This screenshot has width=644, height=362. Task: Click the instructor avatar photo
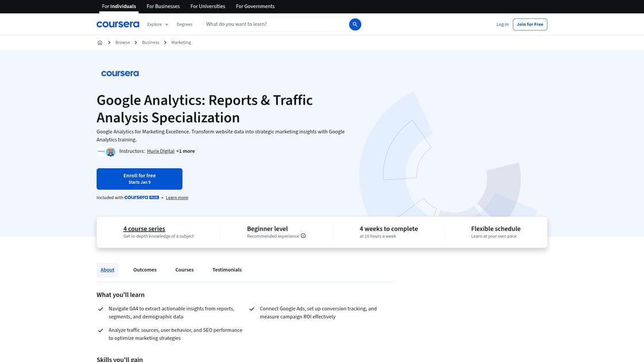(110, 152)
